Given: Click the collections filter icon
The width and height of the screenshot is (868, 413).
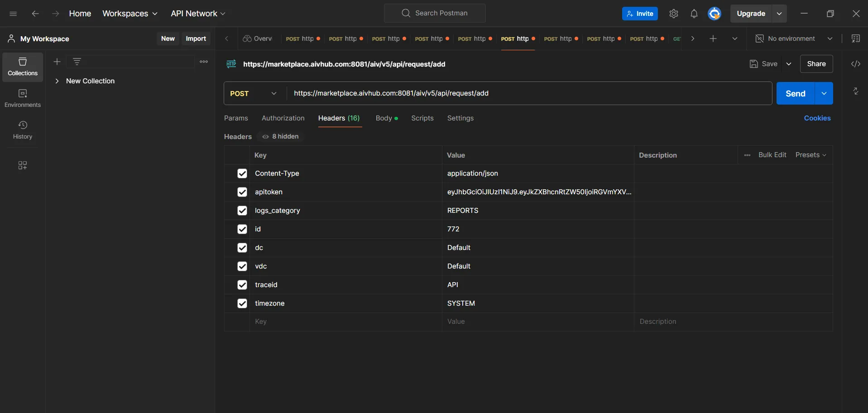Looking at the screenshot, I should click(77, 62).
